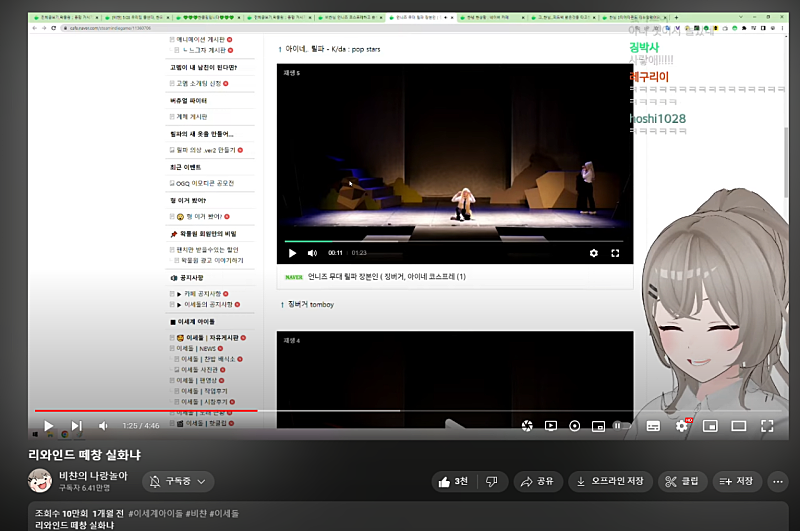Image resolution: width=800 pixels, height=531 pixels.
Task: Play the YouTube video
Action: coord(48,425)
